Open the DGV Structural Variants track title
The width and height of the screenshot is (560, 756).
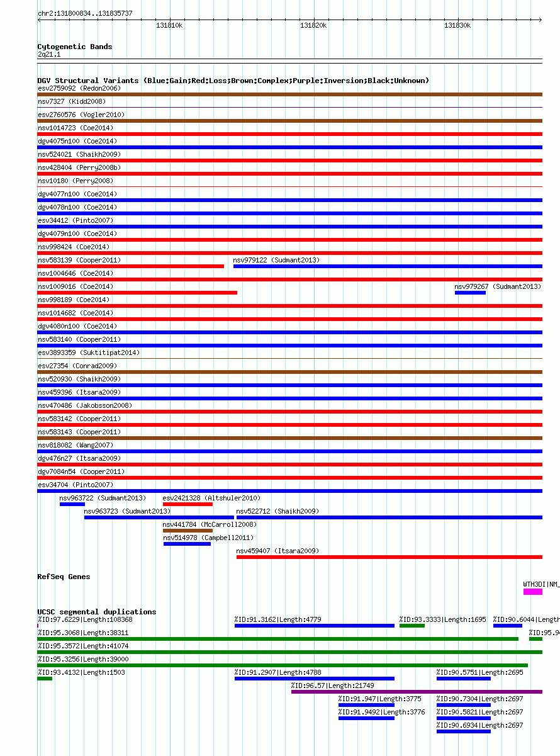pyautogui.click(x=233, y=81)
